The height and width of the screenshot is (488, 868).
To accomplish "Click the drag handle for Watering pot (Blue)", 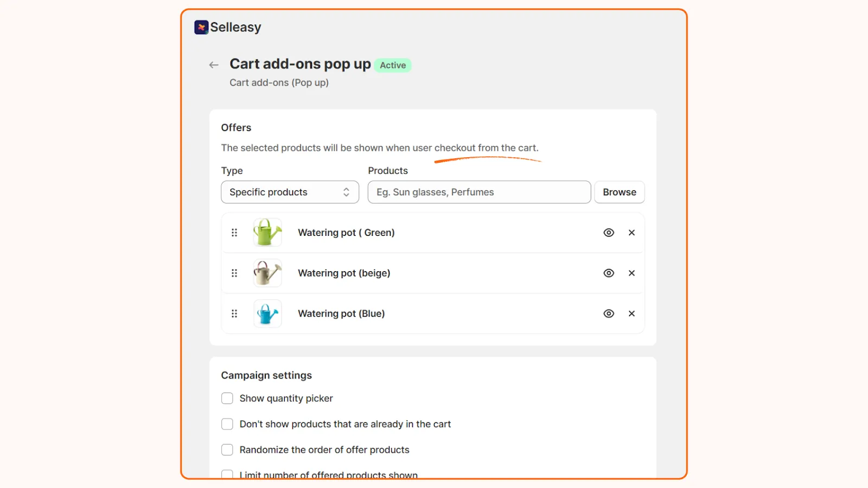I will 234,313.
